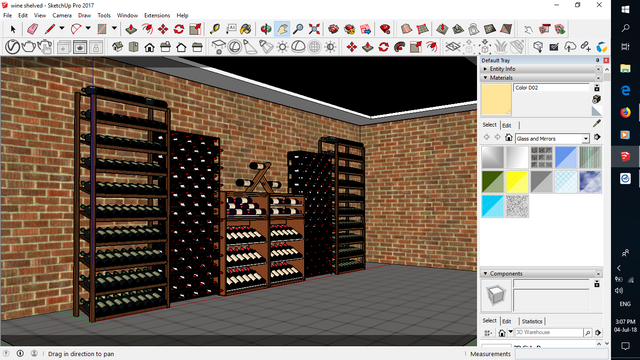Switch to Materials Edit tab
The width and height of the screenshot is (640, 360).
coord(507,125)
